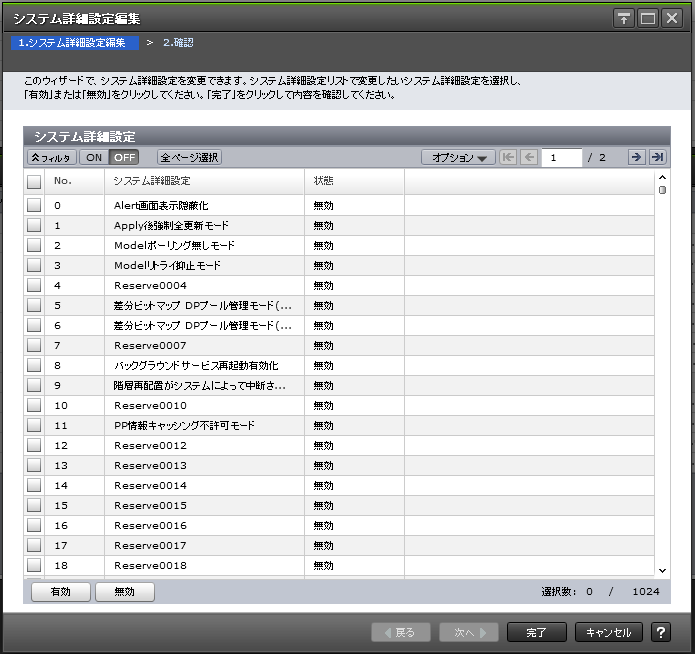Viewport: 695px width, 654px height.
Task: Check row 0 Alert画面表示隠蔽化
Action: point(34,205)
